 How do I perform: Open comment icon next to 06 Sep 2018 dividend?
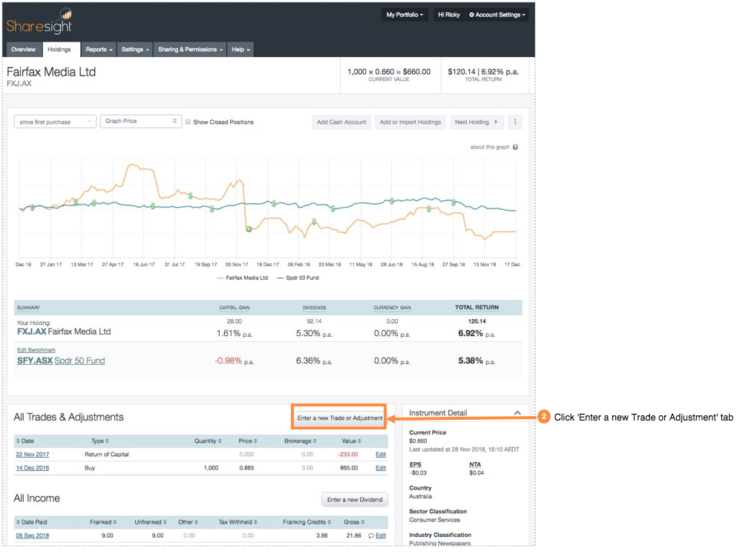pos(371,536)
